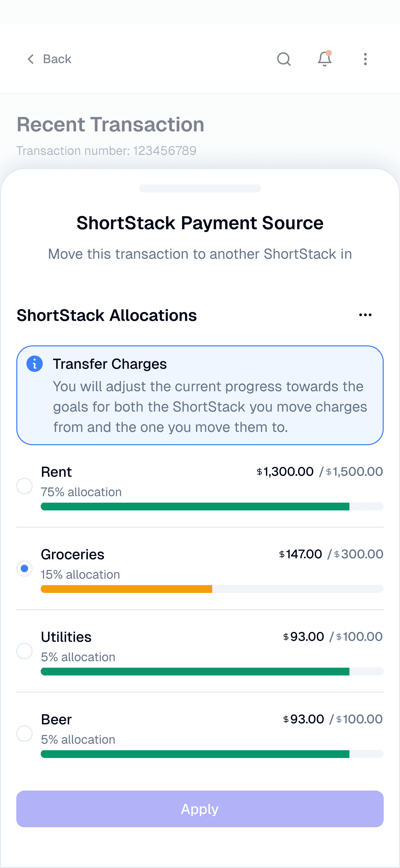Select the Rent radio button
The image size is (400, 868).
click(25, 486)
